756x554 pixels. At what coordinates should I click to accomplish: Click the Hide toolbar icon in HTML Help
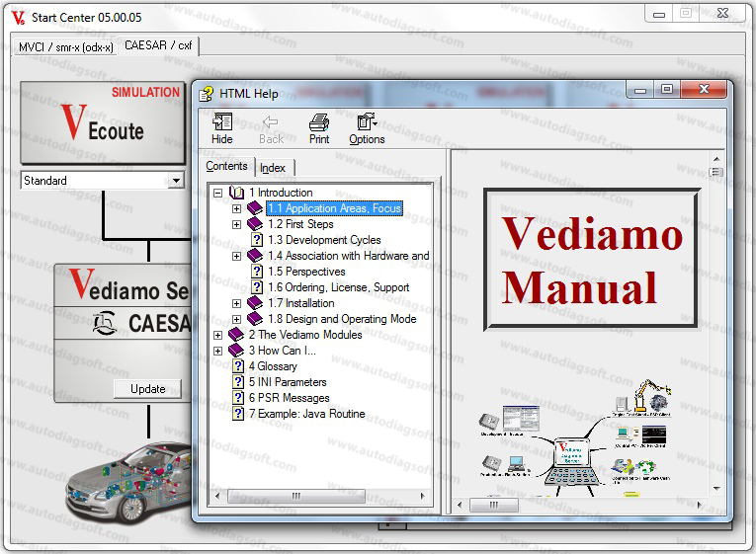click(x=221, y=121)
